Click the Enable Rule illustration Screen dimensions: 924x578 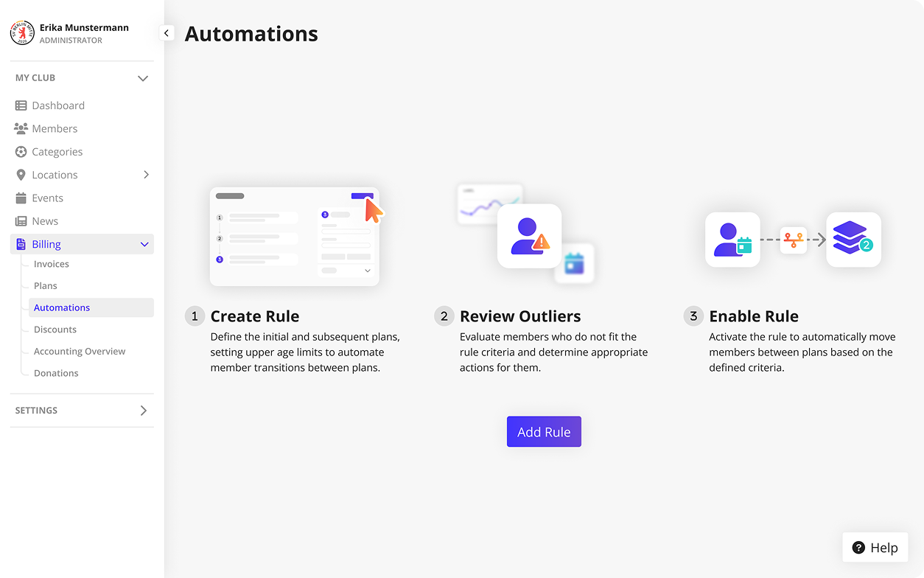point(793,240)
